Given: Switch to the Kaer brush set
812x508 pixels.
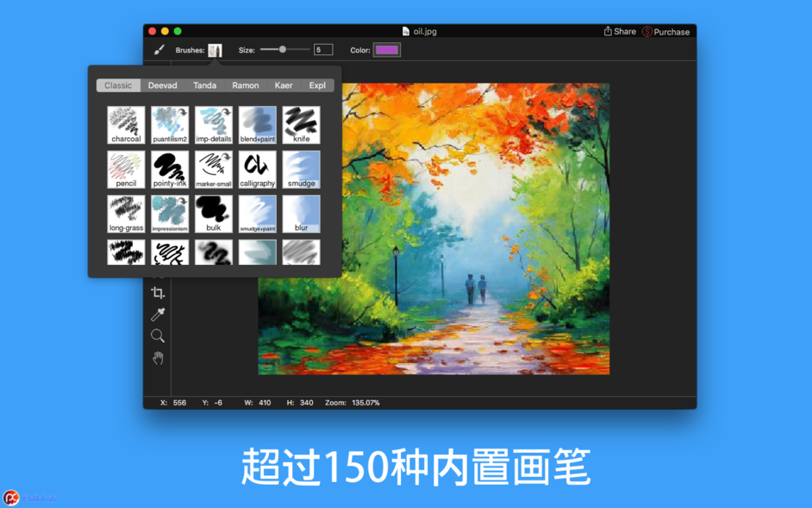Looking at the screenshot, I should pos(284,85).
